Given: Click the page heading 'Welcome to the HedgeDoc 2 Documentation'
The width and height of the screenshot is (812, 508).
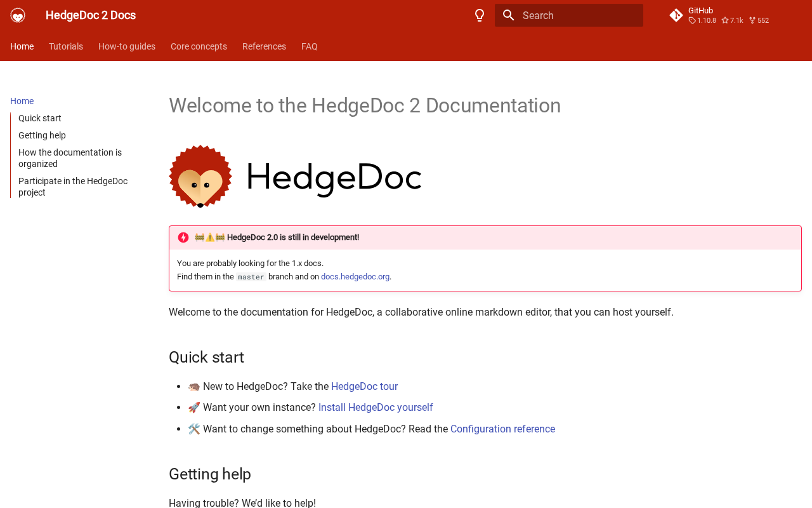Looking at the screenshot, I should [x=365, y=105].
